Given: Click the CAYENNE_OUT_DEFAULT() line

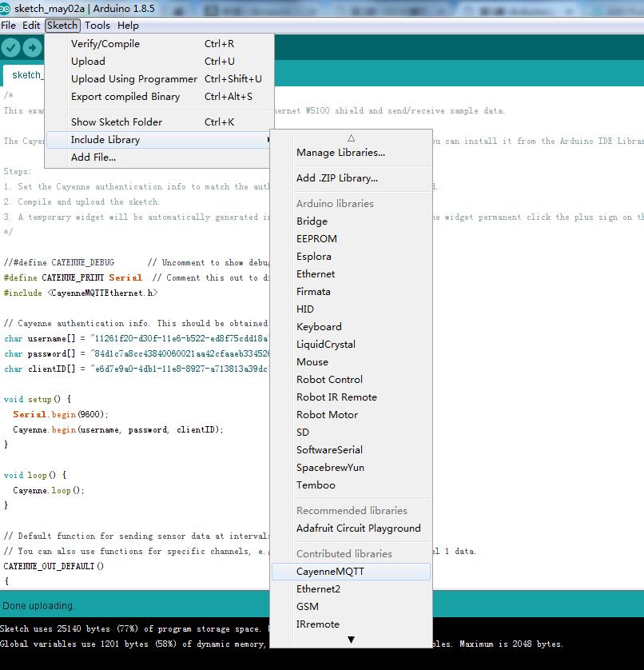Looking at the screenshot, I should (54, 566).
